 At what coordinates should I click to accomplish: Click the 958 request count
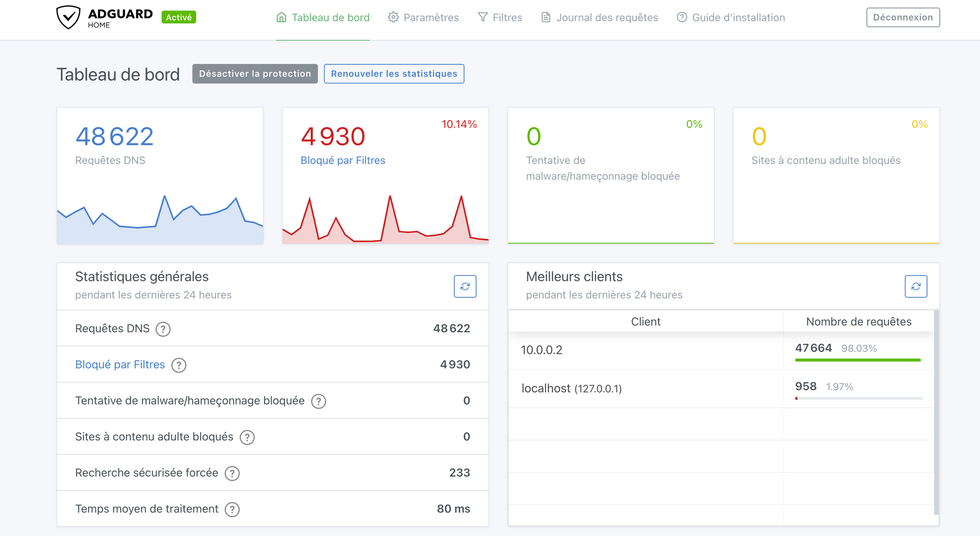coord(806,386)
